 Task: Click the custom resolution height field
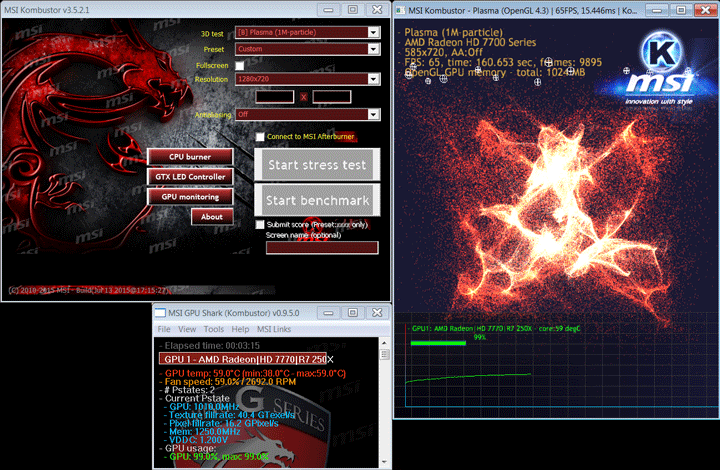[x=332, y=97]
